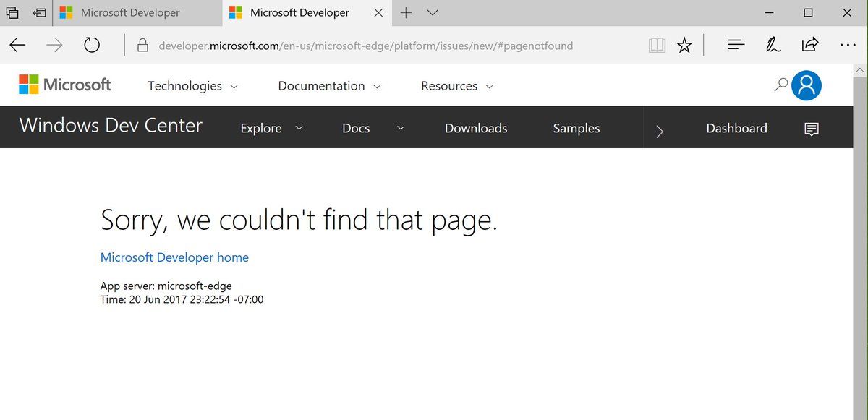Open the user account avatar
Image resolution: width=868 pixels, height=420 pixels.
click(x=807, y=85)
